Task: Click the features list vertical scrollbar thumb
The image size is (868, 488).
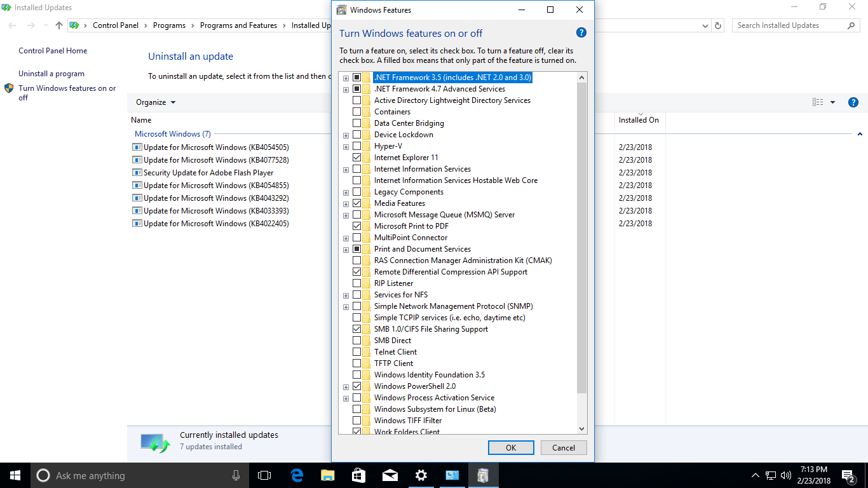Action: tap(582, 238)
